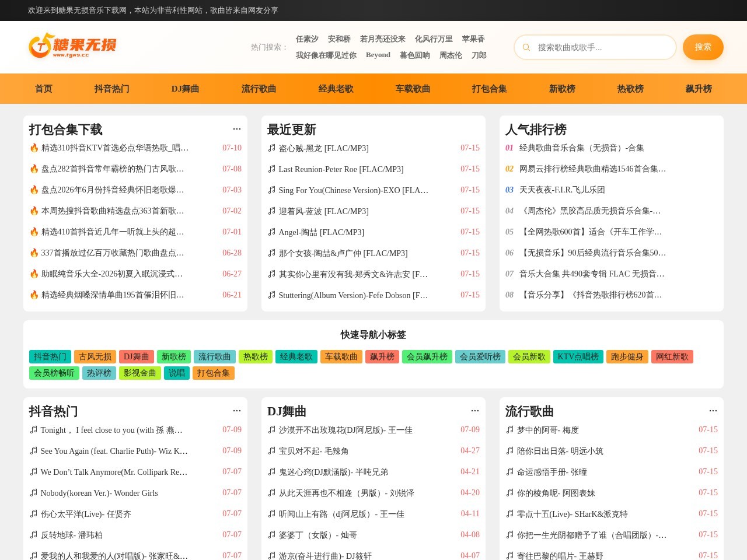This screenshot has height=560, width=747.
Task: Select hot search term 刀郎
Action: pyautogui.click(x=479, y=55)
